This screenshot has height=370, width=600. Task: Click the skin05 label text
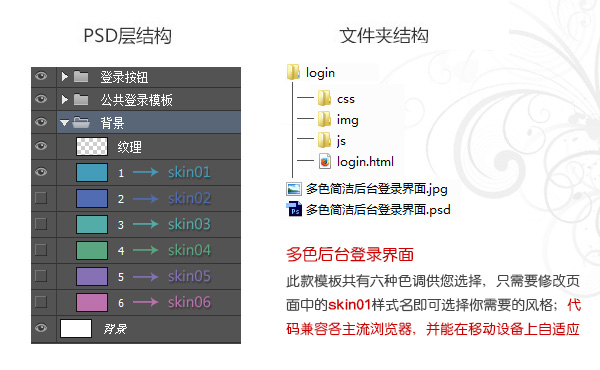pyautogui.click(x=189, y=276)
